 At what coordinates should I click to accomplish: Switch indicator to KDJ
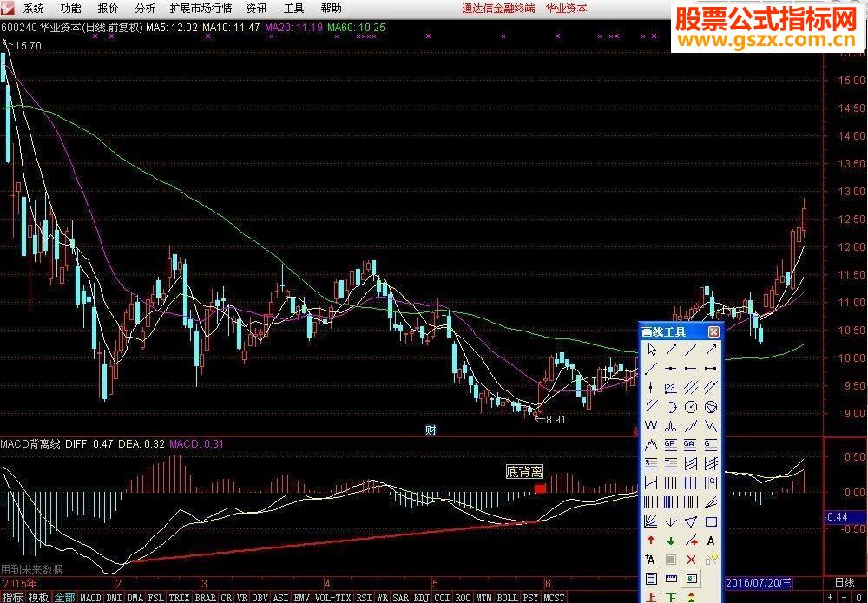(422, 598)
